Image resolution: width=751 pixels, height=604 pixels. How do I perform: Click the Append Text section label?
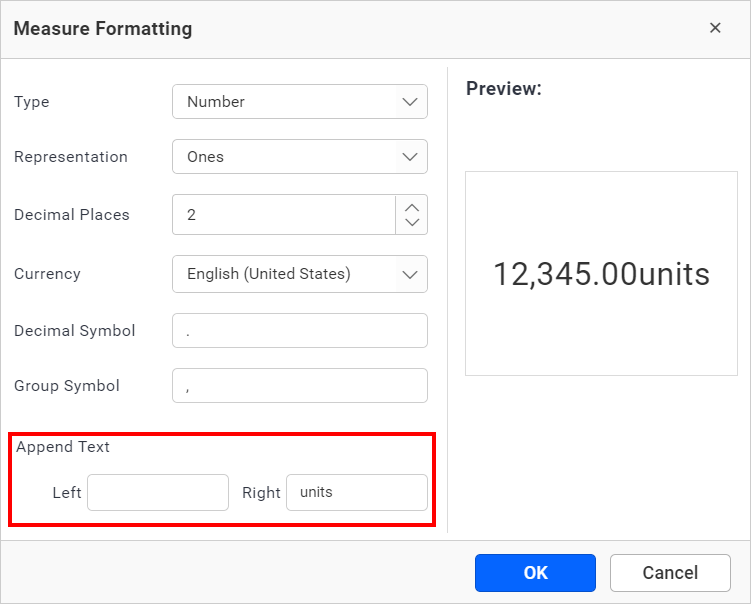[63, 447]
